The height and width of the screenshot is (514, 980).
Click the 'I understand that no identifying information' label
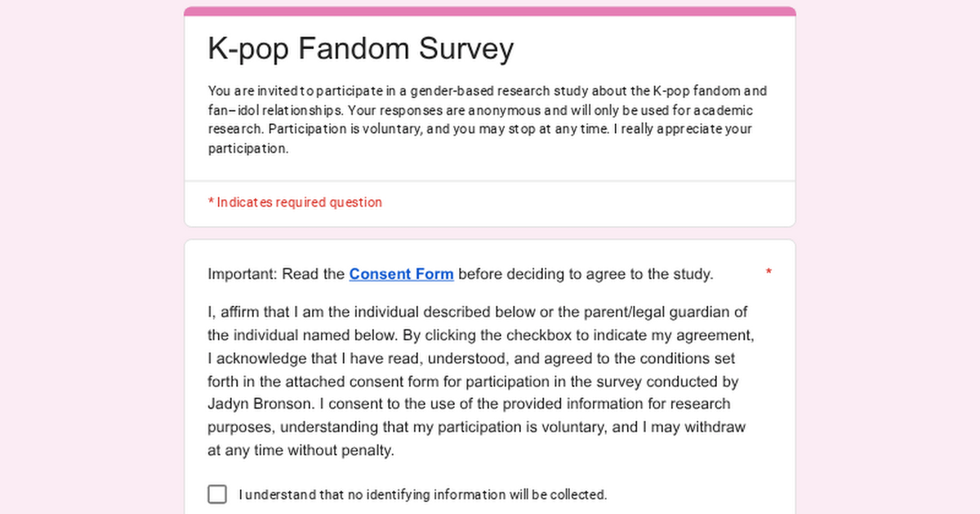coord(423,494)
